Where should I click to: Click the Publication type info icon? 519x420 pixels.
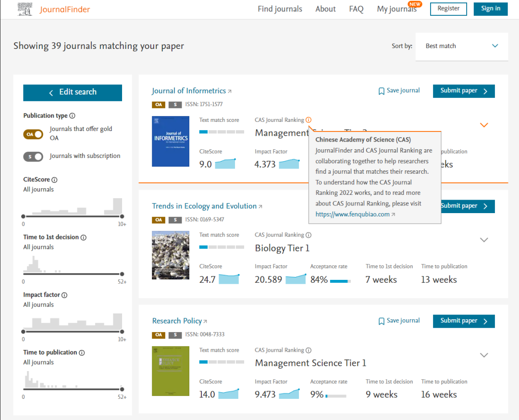coord(73,116)
